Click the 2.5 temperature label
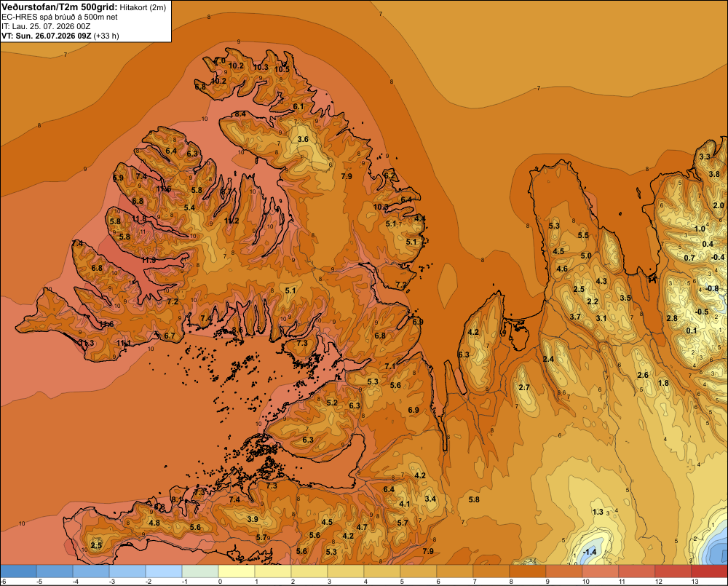Image resolution: width=728 pixels, height=586 pixels. click(96, 545)
